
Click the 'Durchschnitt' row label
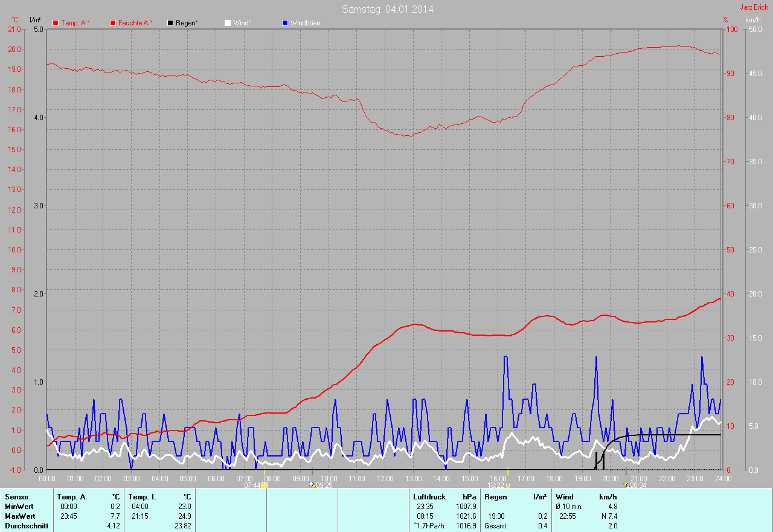[x=26, y=525]
